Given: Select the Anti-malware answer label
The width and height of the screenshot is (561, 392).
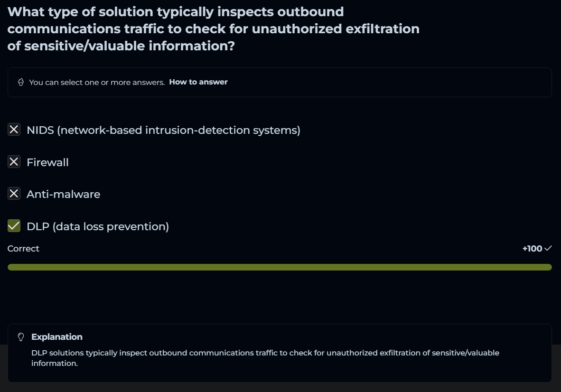Looking at the screenshot, I should (x=63, y=194).
